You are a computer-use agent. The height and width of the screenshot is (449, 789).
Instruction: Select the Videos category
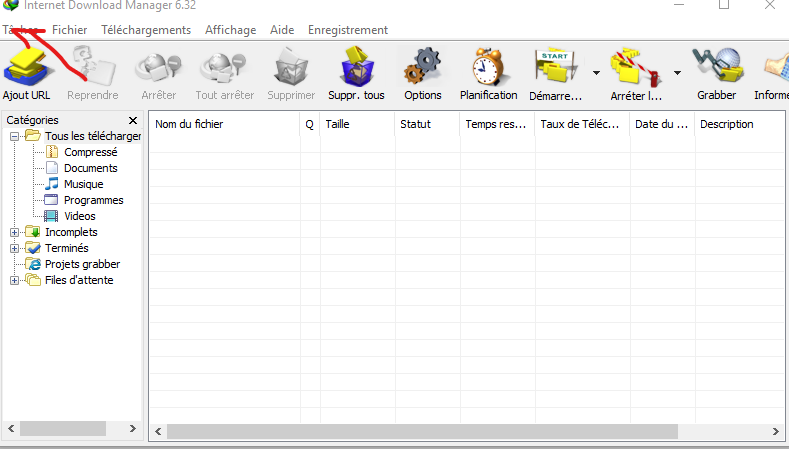tap(80, 216)
